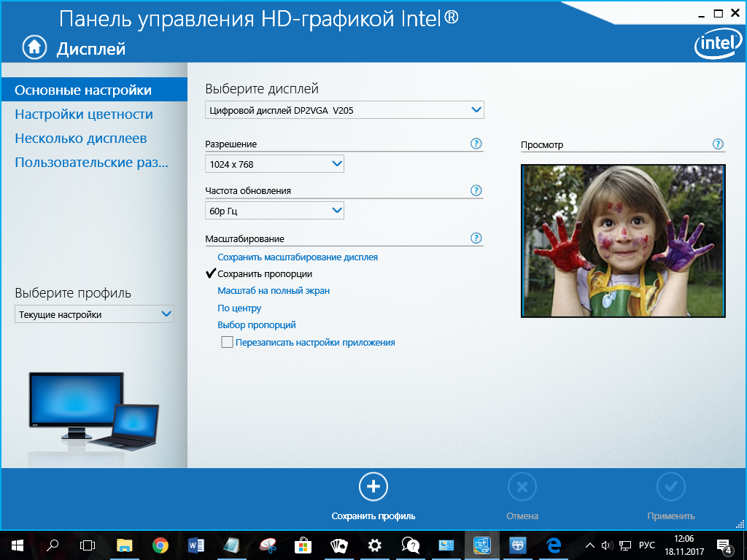Click the volume speaker tray icon
The height and width of the screenshot is (560, 747).
pyautogui.click(x=607, y=545)
